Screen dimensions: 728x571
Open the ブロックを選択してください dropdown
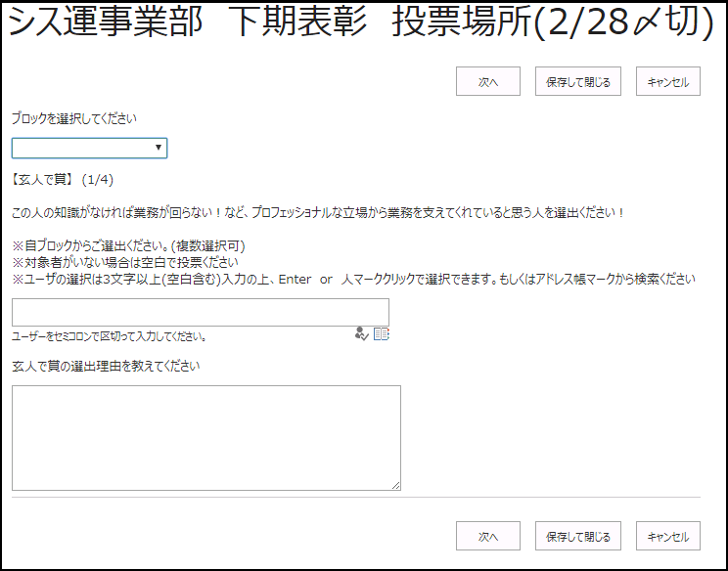[90, 148]
